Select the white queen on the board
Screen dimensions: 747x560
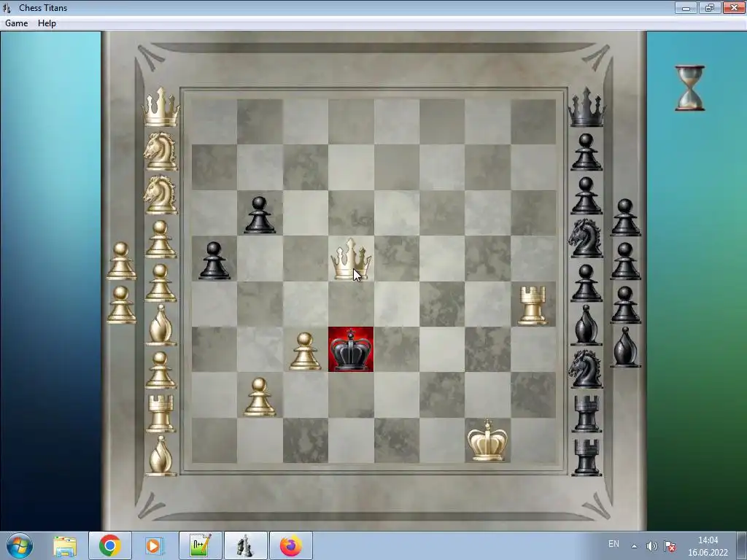(351, 259)
